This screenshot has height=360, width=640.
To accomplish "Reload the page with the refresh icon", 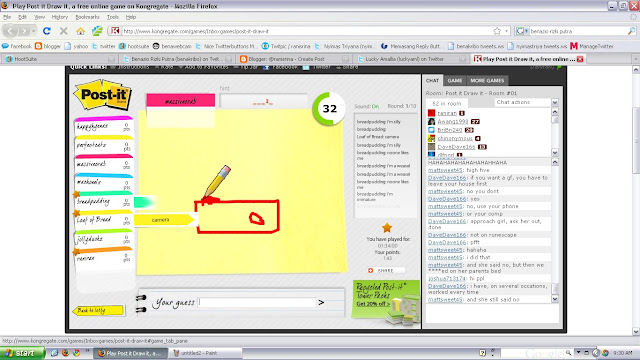I will click(47, 31).
